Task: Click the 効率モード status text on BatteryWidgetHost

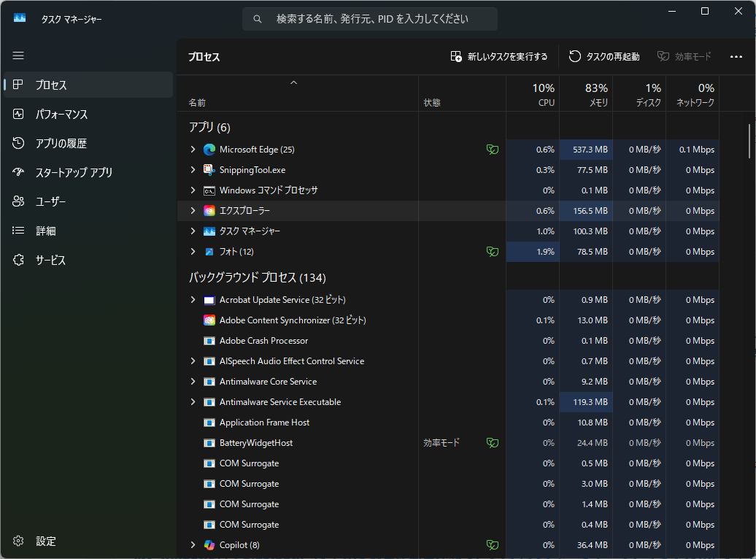Action: click(441, 443)
